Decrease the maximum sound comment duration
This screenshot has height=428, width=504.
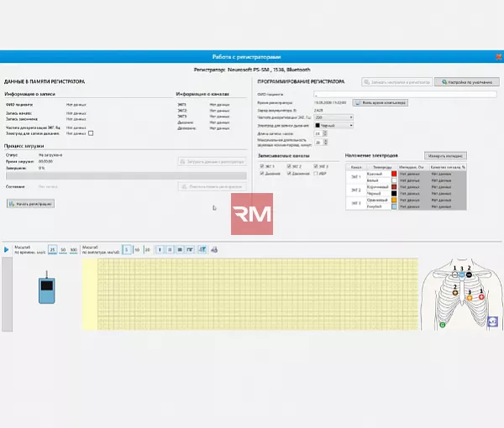(326, 144)
